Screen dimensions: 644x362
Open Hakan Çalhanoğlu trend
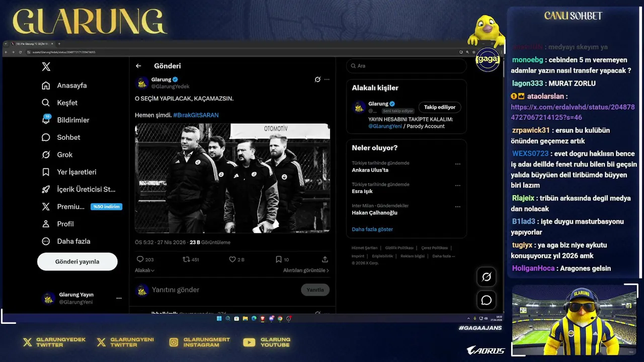click(x=374, y=213)
